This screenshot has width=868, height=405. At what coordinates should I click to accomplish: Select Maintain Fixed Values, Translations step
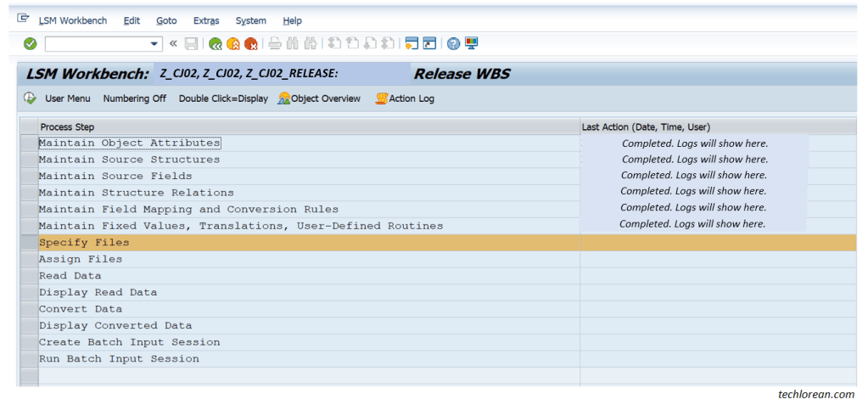[x=241, y=226]
